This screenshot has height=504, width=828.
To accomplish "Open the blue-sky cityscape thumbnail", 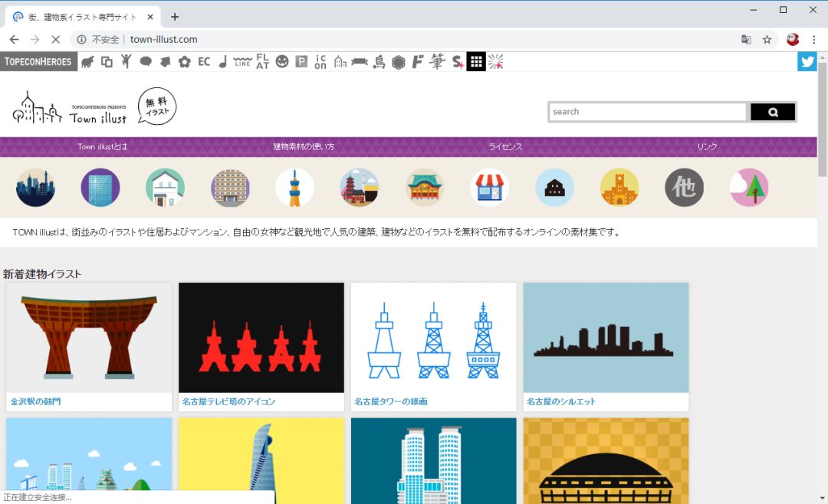I will pos(89,454).
